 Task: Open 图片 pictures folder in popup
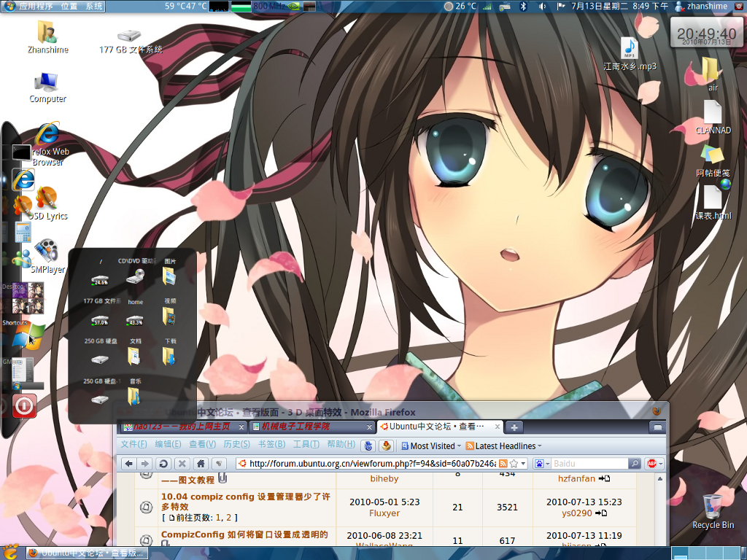(x=169, y=276)
